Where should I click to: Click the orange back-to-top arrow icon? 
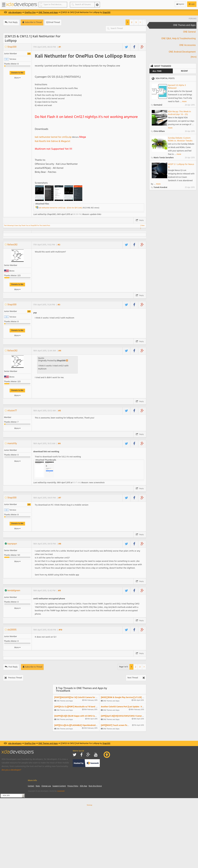coord(107,754)
